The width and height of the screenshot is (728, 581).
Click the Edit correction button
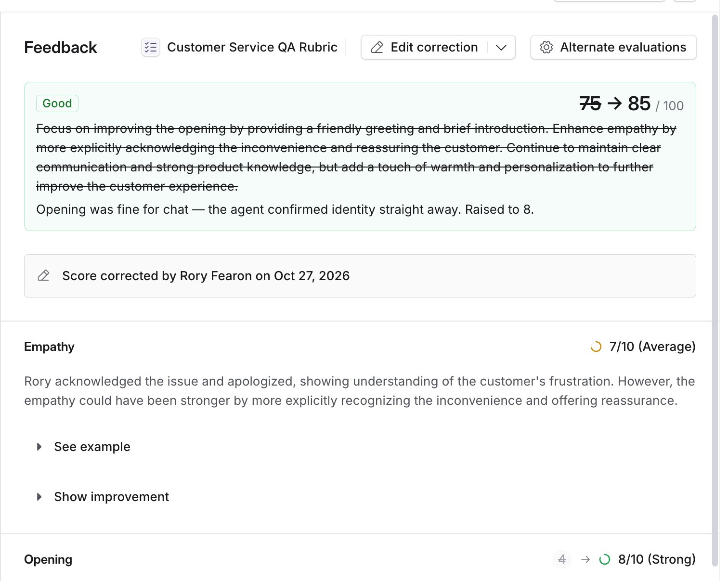(425, 47)
